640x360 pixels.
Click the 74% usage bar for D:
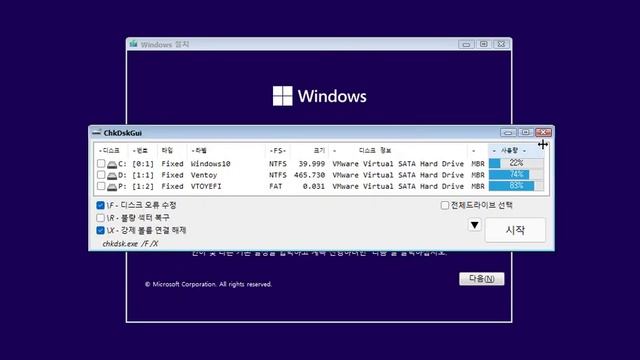516,175
